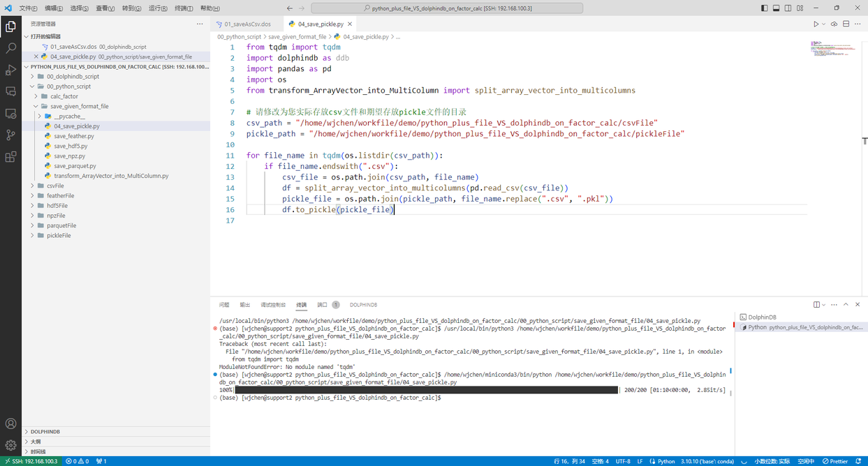The height and width of the screenshot is (466, 868).
Task: Click the Settings gear icon
Action: tap(10, 445)
